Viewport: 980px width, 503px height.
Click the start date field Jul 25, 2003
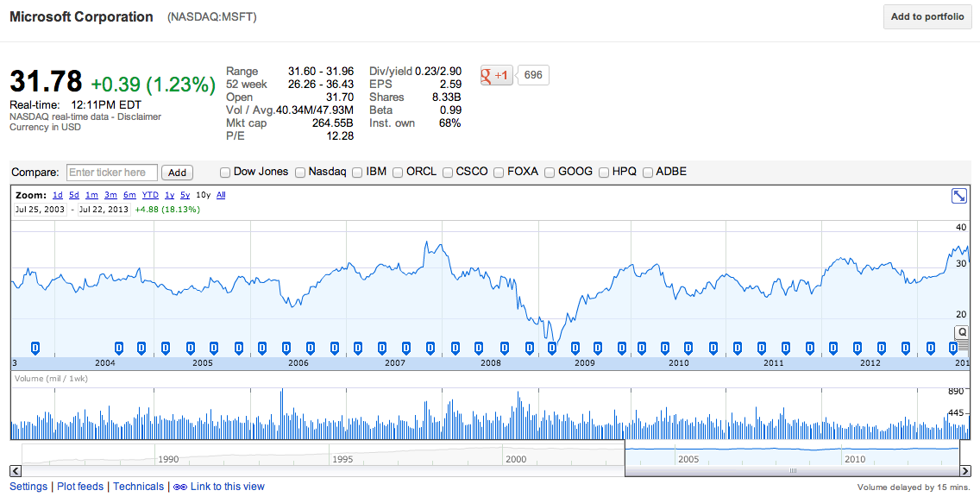(x=40, y=210)
